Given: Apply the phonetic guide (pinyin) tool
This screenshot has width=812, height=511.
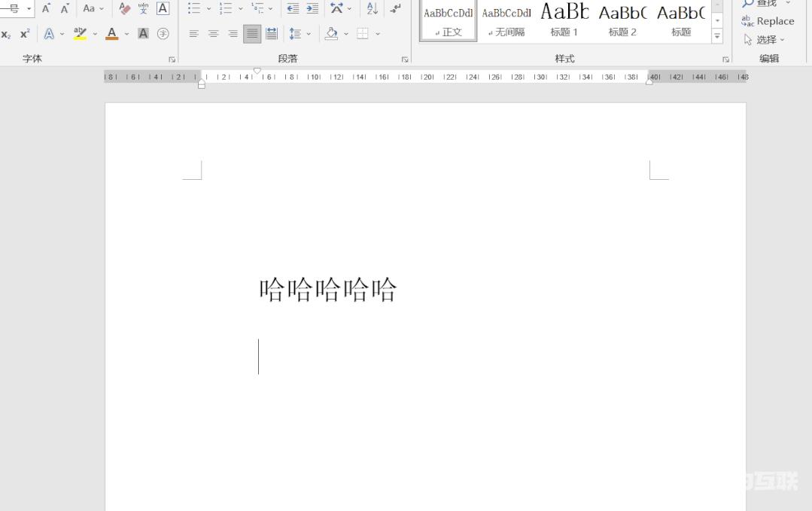Looking at the screenshot, I should click(x=143, y=9).
